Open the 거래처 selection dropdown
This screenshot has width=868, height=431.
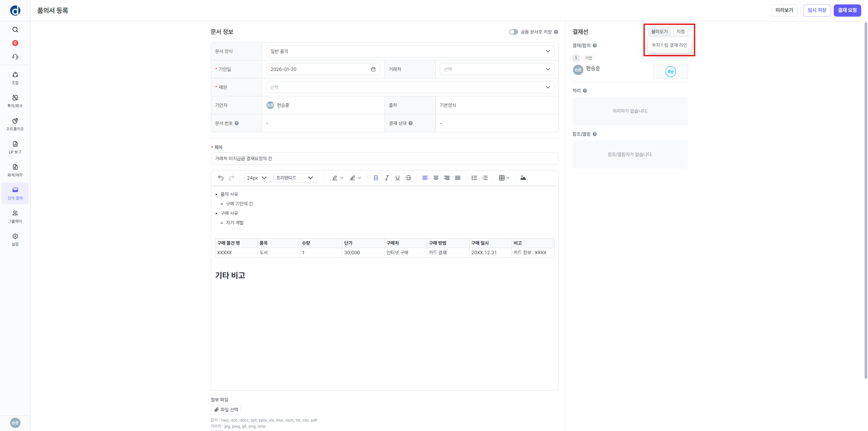[x=497, y=69]
